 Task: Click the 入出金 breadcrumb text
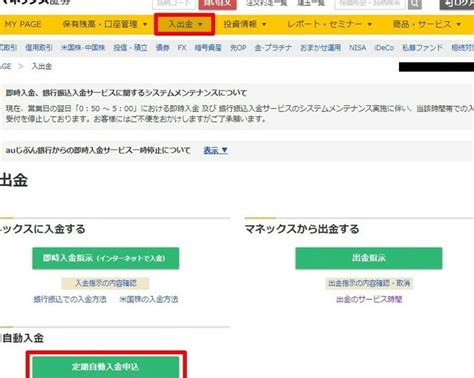point(42,66)
